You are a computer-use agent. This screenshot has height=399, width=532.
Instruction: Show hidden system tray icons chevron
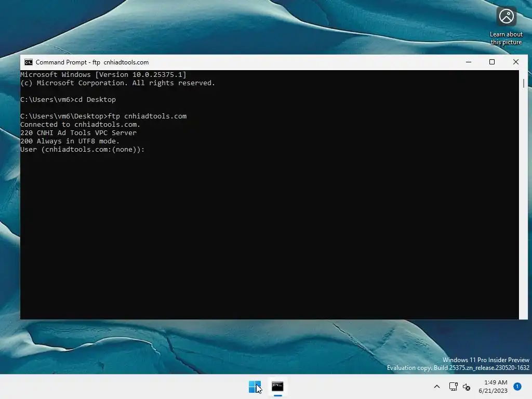(436, 387)
